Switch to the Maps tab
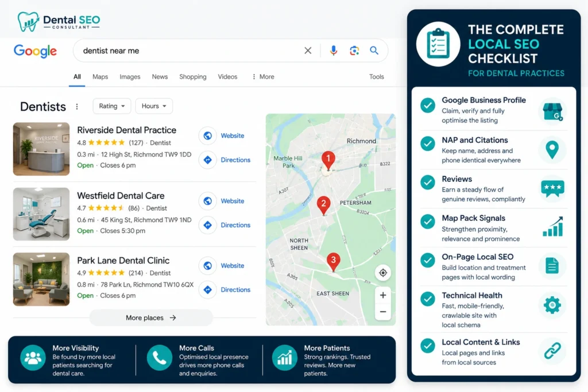Image resolution: width=588 pixels, height=392 pixels. 100,76
